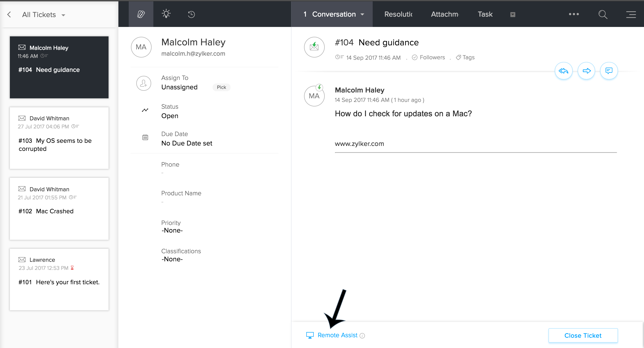Viewport: 644px width, 348px height.
Task: Click the Forward icon
Action: click(586, 70)
